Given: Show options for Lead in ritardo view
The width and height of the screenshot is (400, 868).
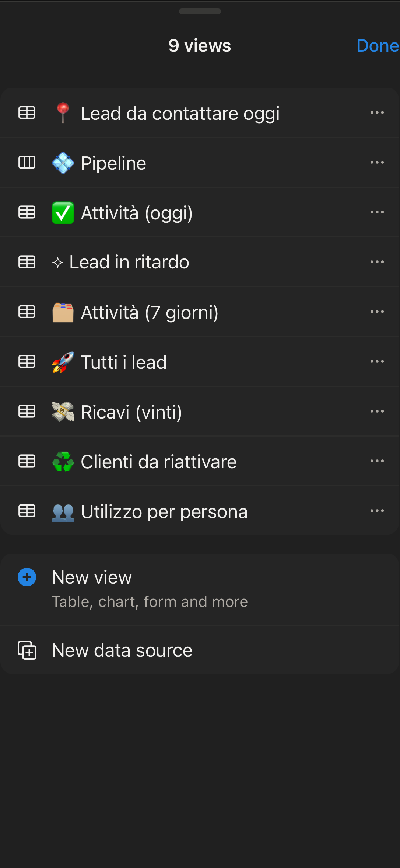Looking at the screenshot, I should (x=377, y=262).
